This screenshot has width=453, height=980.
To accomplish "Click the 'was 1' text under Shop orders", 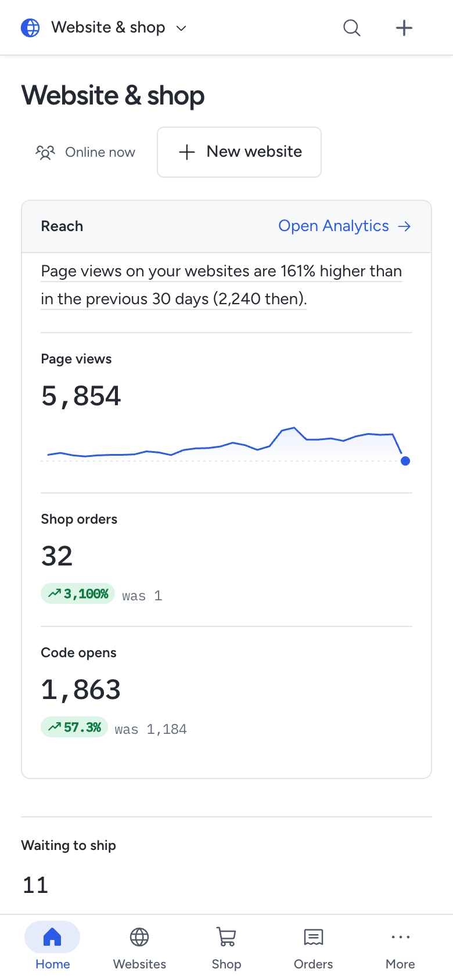I will (142, 596).
